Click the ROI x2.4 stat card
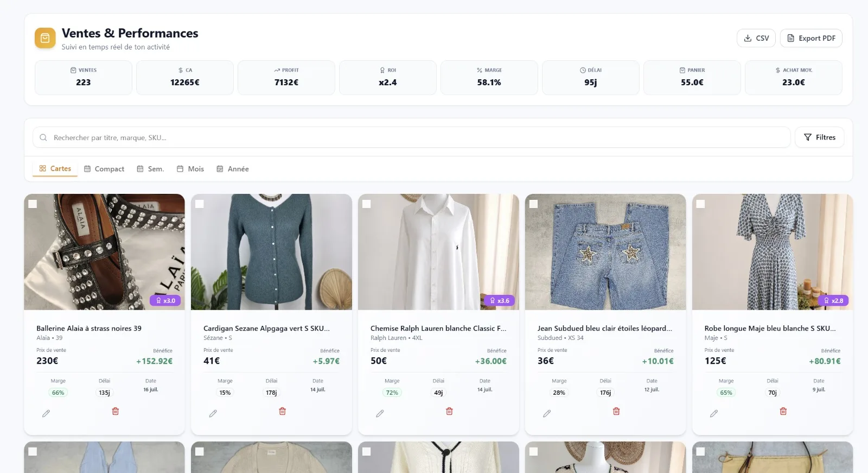868x473 pixels. point(388,78)
